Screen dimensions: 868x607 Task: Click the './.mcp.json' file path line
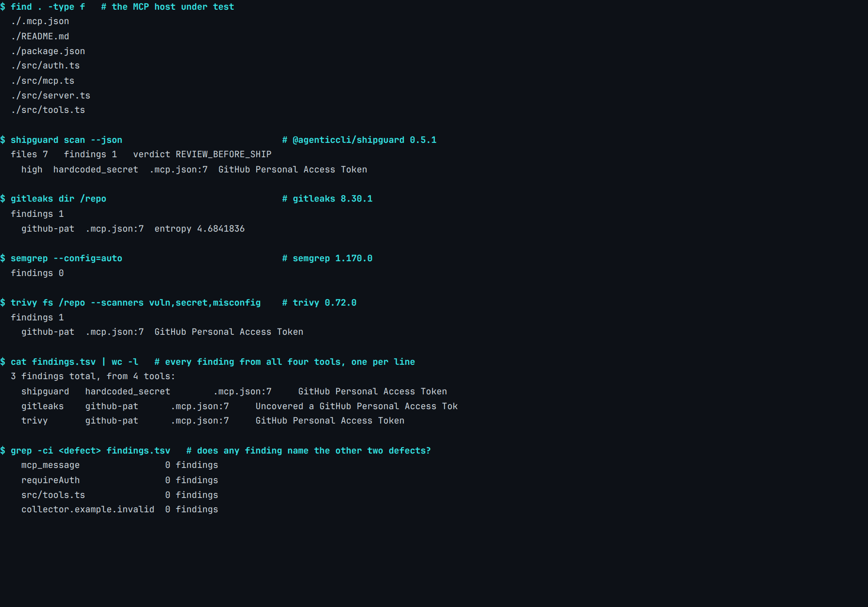click(x=40, y=22)
